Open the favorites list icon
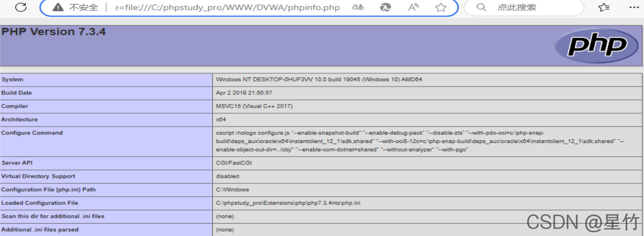Viewport: 644px width, 236px height. 604,7
